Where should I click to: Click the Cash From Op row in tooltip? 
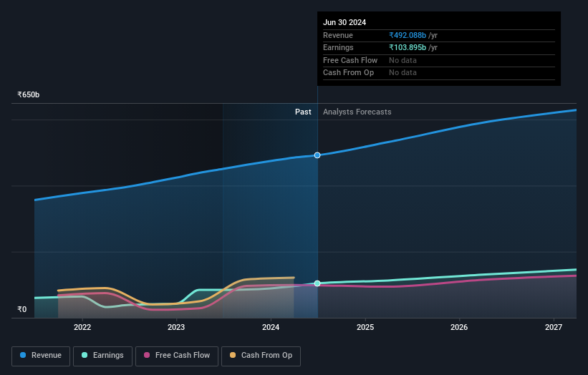point(439,73)
